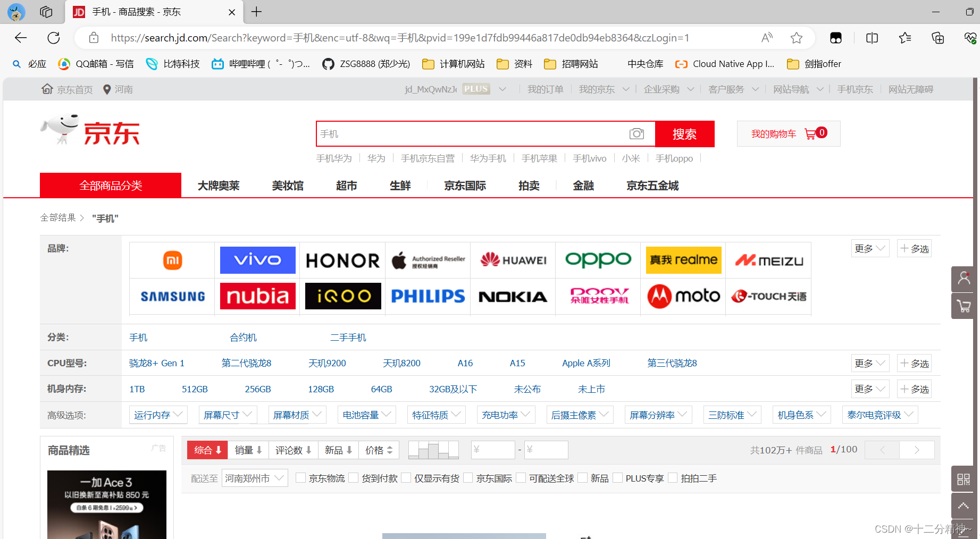Click the back-to-top arrow in sidebar
The image size is (980, 539).
(x=964, y=506)
